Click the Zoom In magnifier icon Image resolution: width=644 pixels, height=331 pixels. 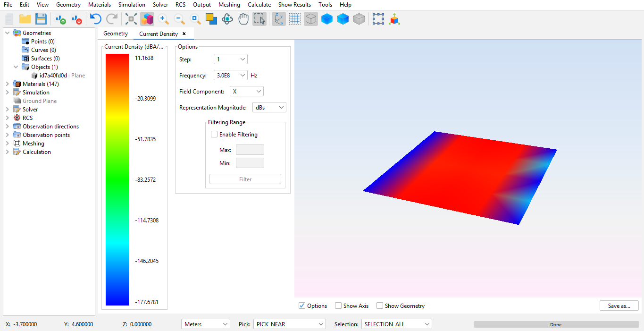pyautogui.click(x=164, y=19)
